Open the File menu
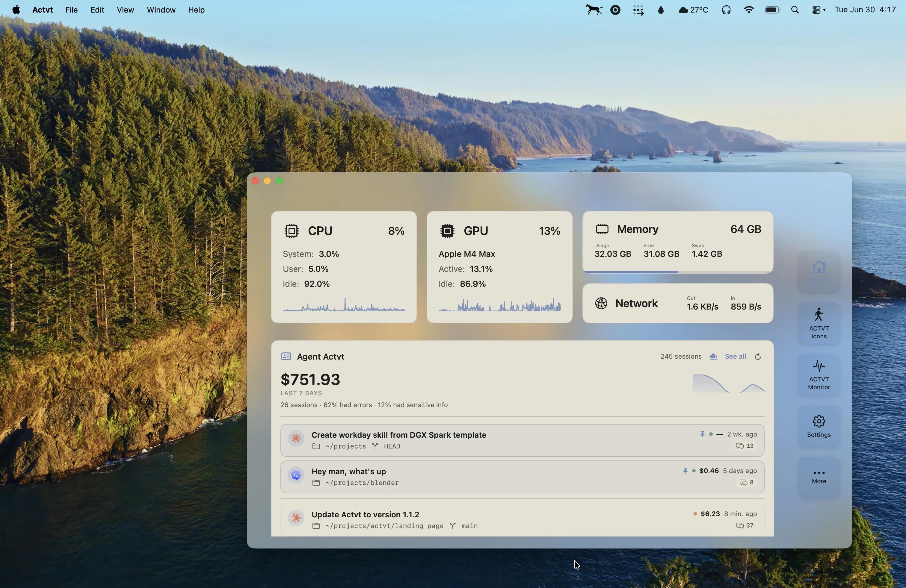906x588 pixels. (x=71, y=10)
